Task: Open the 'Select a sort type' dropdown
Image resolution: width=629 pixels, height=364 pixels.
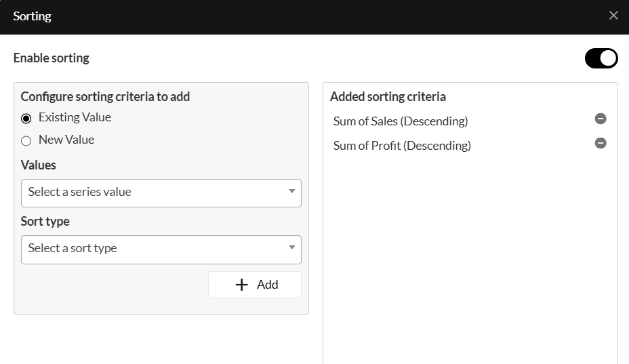Action: tap(161, 249)
